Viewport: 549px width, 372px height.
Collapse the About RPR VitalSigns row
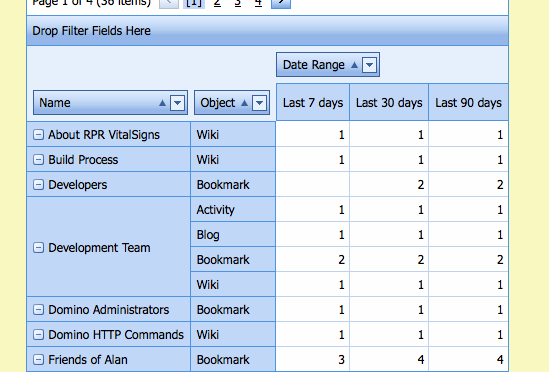tap(38, 135)
